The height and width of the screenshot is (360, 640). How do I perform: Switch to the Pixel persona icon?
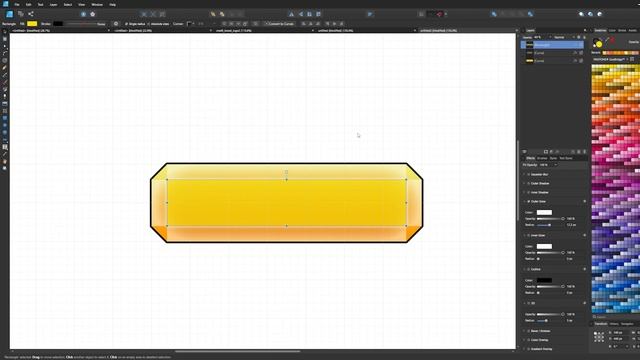pos(20,14)
